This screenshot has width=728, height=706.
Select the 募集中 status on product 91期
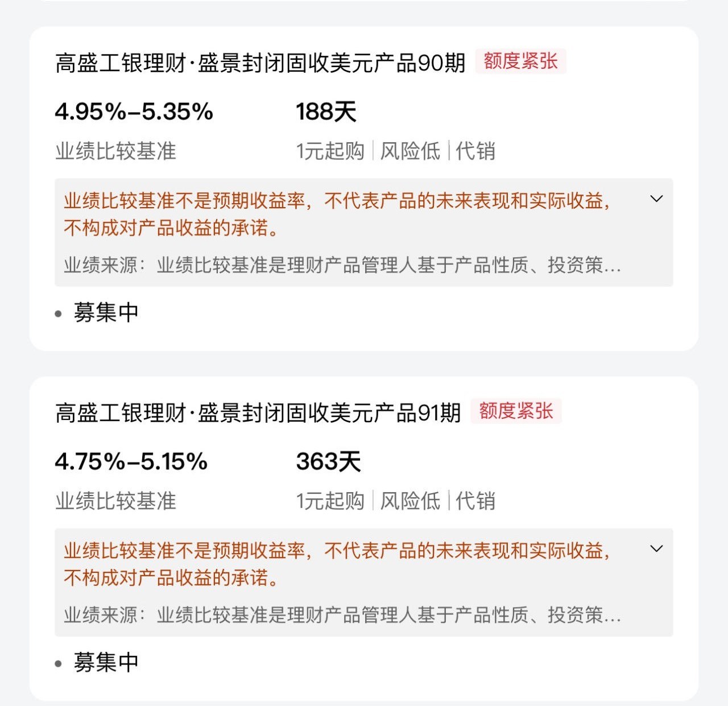pos(105,662)
